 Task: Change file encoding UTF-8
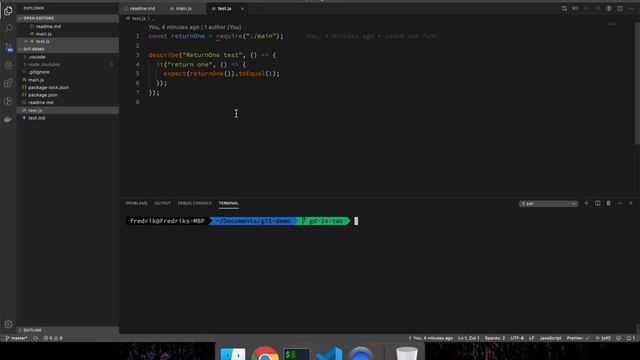coord(517,338)
